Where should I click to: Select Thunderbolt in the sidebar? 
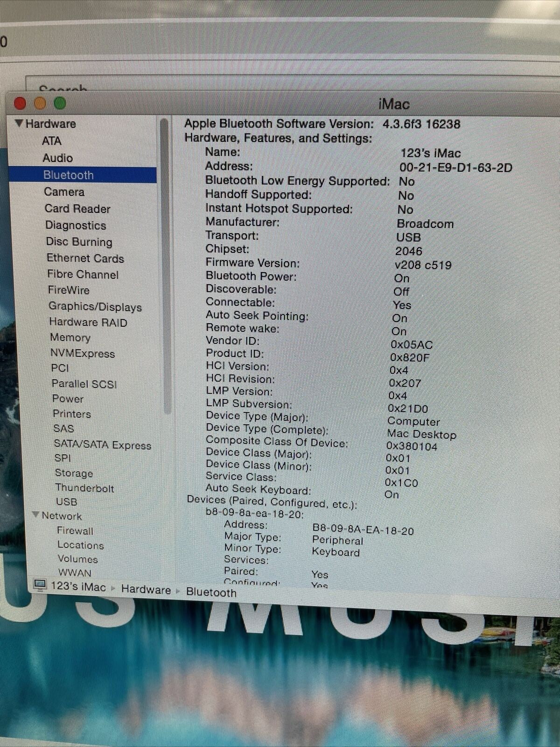coord(84,488)
